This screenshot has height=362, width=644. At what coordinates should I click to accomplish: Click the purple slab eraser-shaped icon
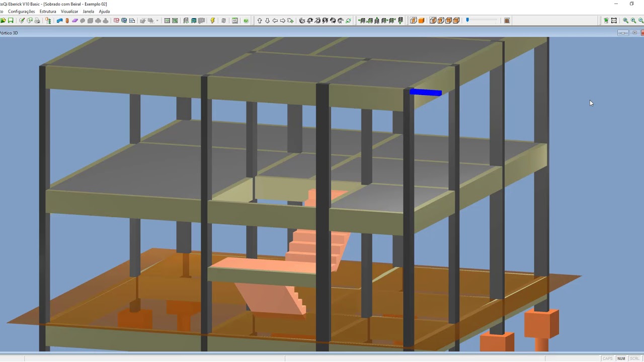[x=75, y=21]
